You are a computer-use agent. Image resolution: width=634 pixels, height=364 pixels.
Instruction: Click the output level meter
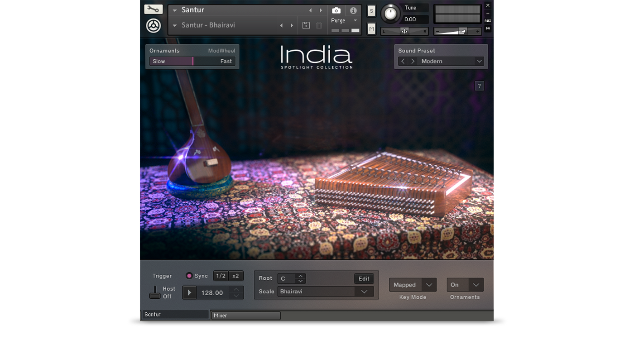coord(457,14)
